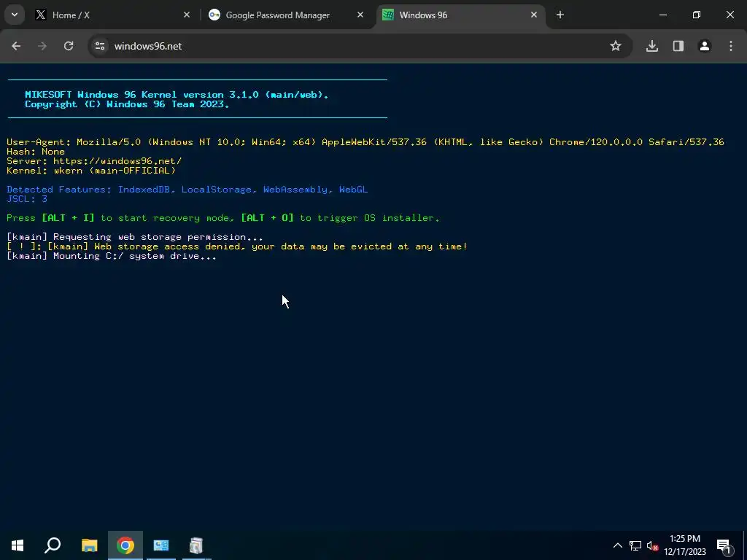Screen dimensions: 747x560
Task: View site information icon in address bar
Action: point(100,46)
